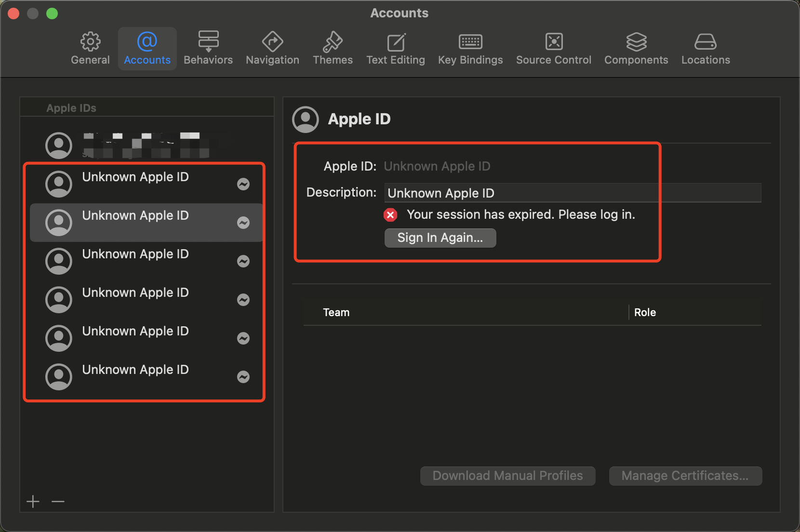The image size is (800, 532).
Task: Sort by the Role column header
Action: pos(645,312)
